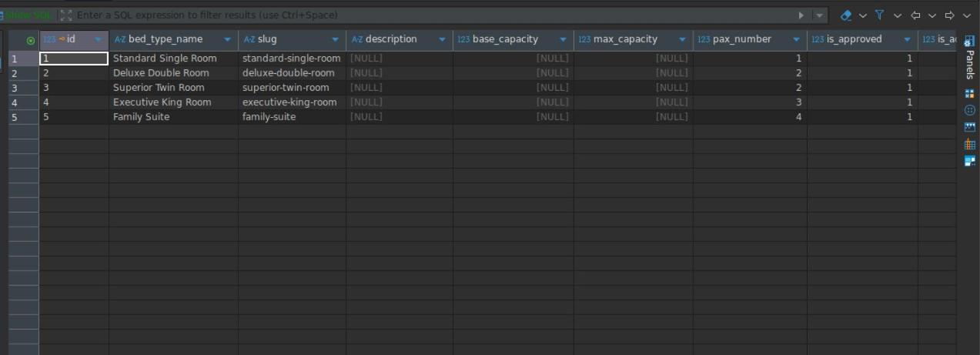
Task: Expand the slug column sort dropdown
Action: [335, 40]
